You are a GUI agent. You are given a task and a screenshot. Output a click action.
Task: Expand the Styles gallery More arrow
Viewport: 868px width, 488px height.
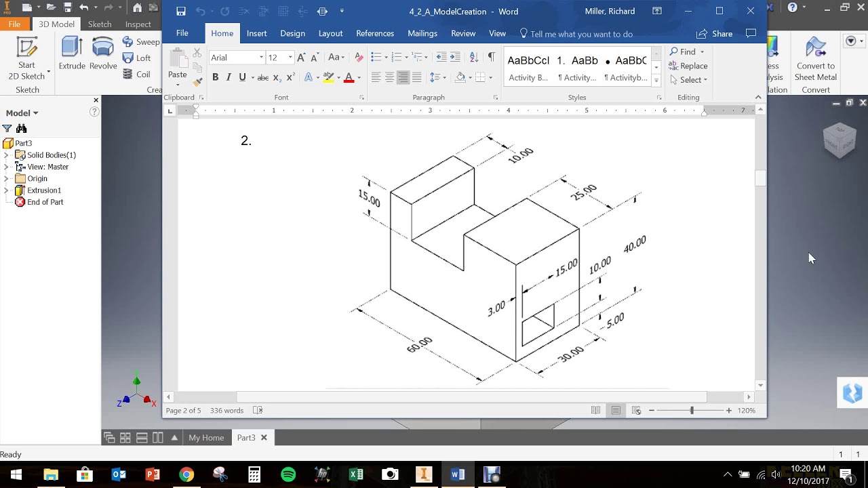point(656,80)
